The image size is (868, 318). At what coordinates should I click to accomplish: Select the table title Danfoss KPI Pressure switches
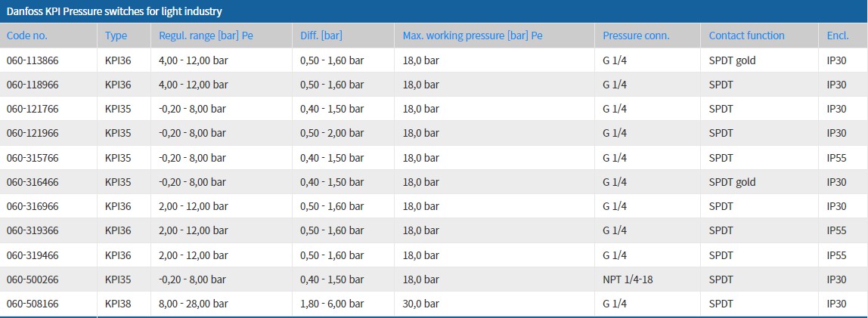click(114, 11)
